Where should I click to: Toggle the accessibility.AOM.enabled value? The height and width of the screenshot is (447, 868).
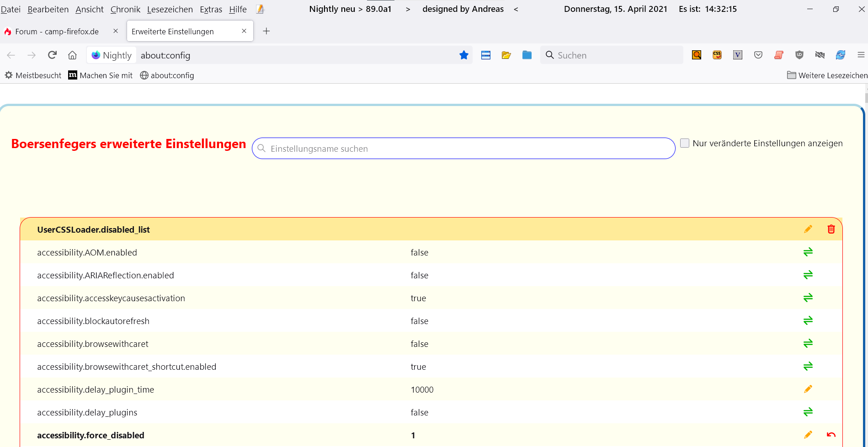(808, 252)
